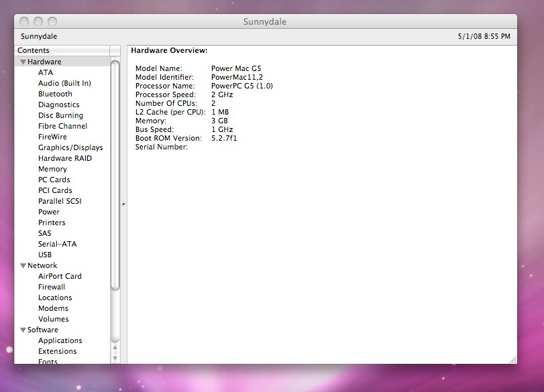Collapse the Software section triangle
Screen dimensions: 544x392
(23, 330)
